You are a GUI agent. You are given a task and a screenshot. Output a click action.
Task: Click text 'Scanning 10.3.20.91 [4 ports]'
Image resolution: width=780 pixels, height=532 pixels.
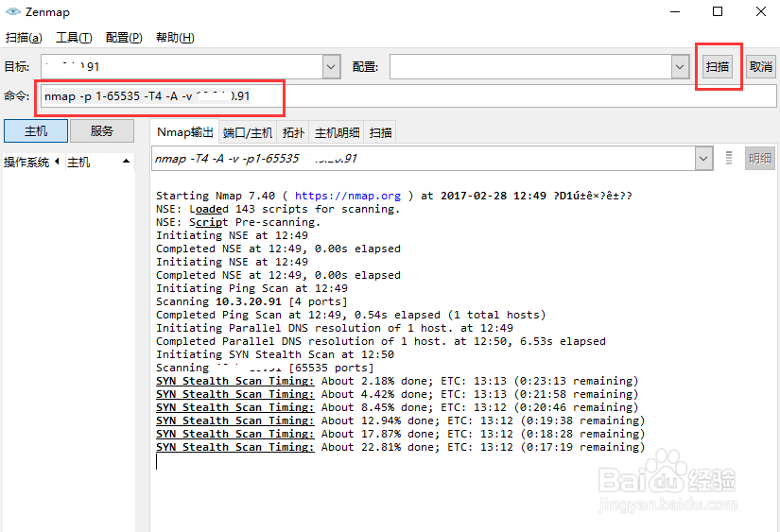tap(251, 301)
